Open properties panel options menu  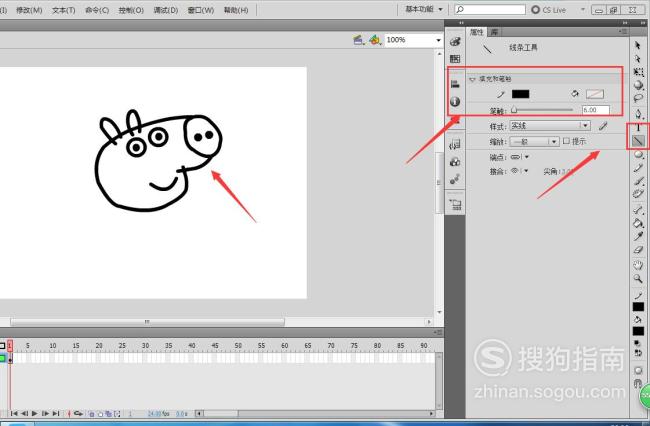point(623,31)
